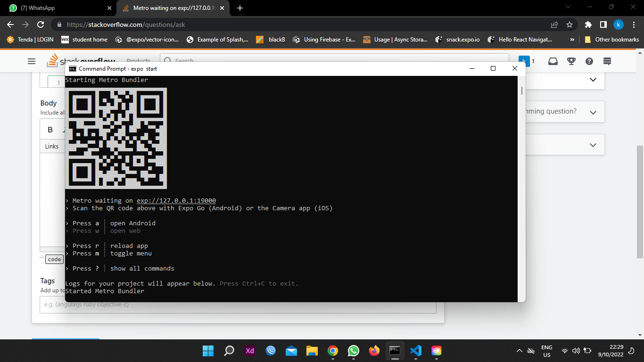Expand the 'programming question?' sidebar panel

(x=593, y=112)
